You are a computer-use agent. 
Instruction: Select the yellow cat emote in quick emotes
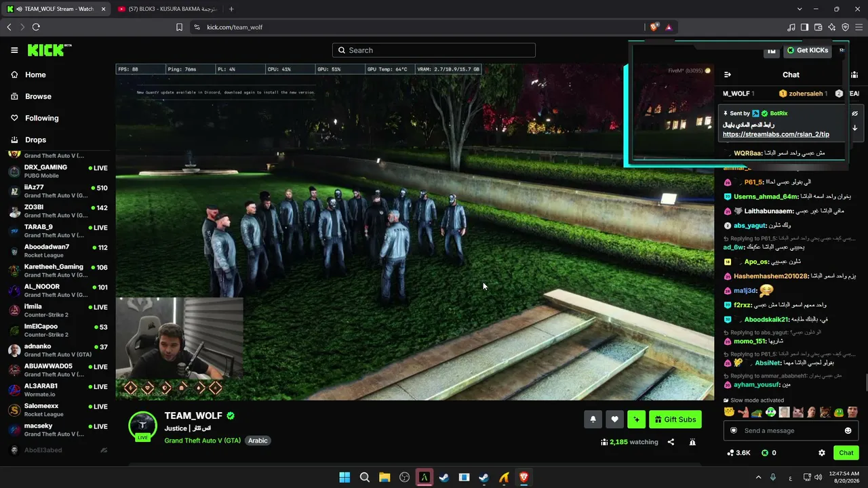pos(729,412)
